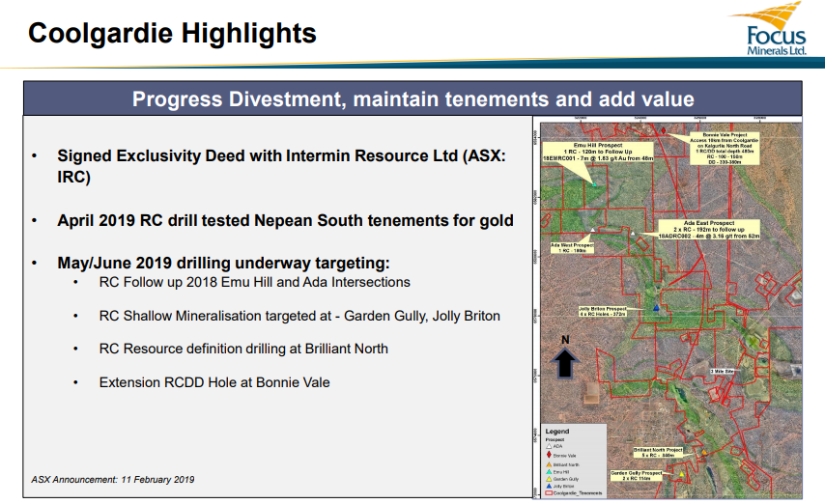This screenshot has height=504, width=825.
Task: Click the Ada East Prospect callout on the map
Action: (709, 230)
